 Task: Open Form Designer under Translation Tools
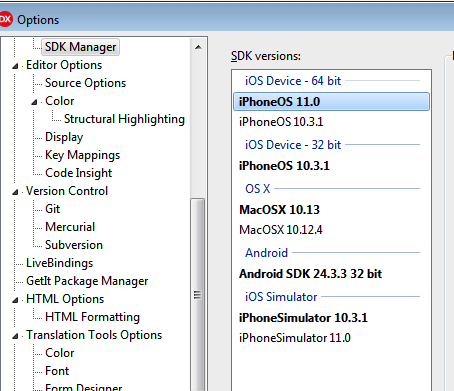coord(84,387)
